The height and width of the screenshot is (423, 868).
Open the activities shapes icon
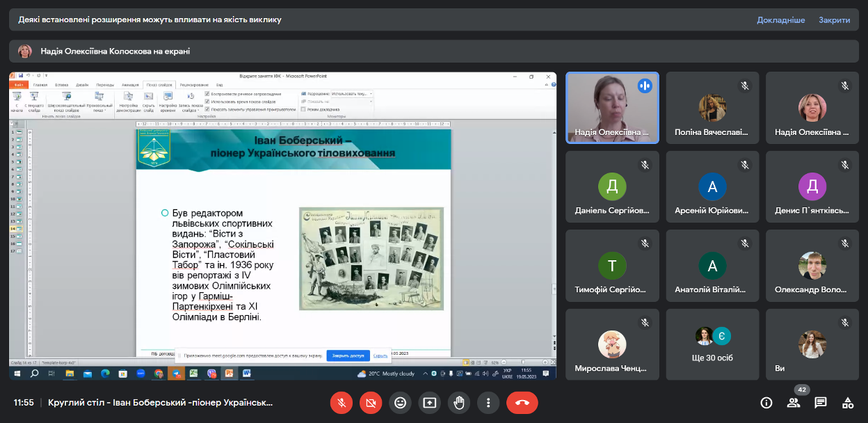848,402
